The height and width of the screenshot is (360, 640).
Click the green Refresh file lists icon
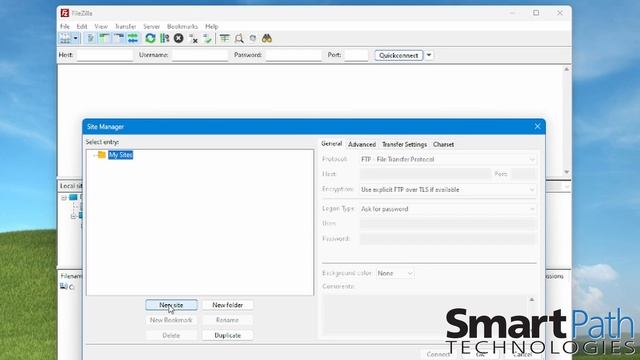(150, 38)
